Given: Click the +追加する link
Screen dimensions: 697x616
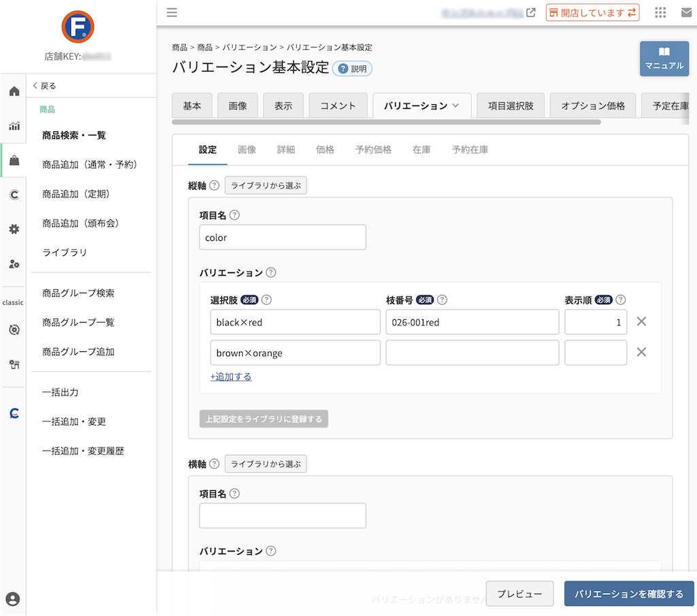Looking at the screenshot, I should pyautogui.click(x=231, y=377).
